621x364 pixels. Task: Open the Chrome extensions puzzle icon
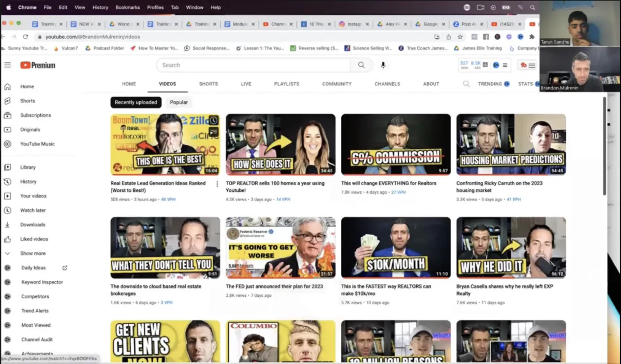click(x=532, y=37)
